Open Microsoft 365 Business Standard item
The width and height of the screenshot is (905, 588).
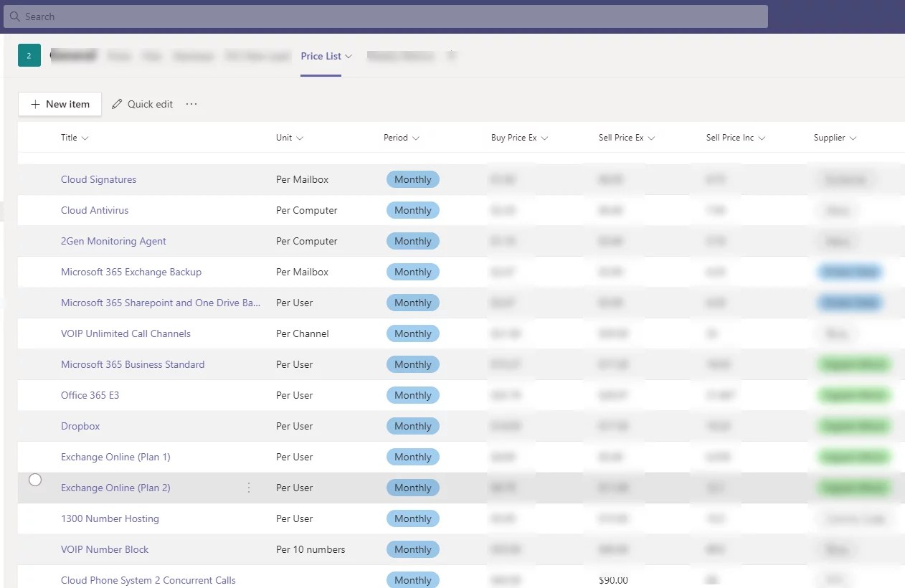133,364
